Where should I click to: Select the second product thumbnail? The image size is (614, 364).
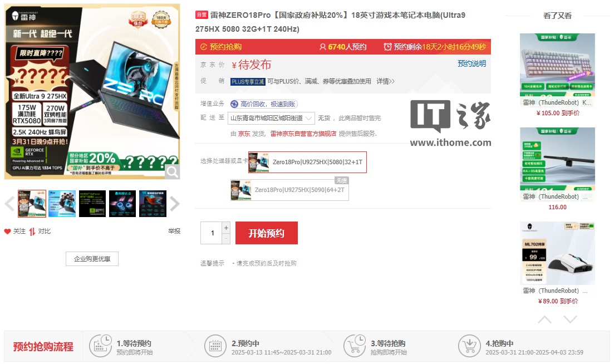(x=62, y=204)
